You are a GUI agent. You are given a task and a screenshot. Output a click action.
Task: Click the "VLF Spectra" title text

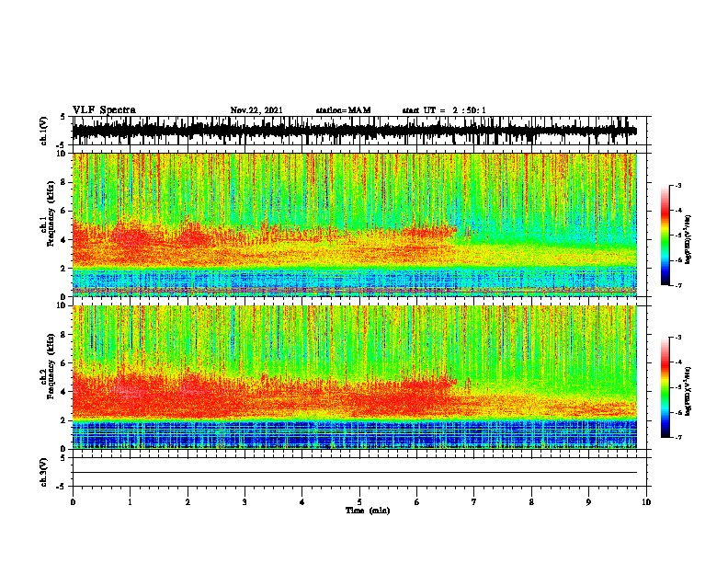pyautogui.click(x=104, y=110)
